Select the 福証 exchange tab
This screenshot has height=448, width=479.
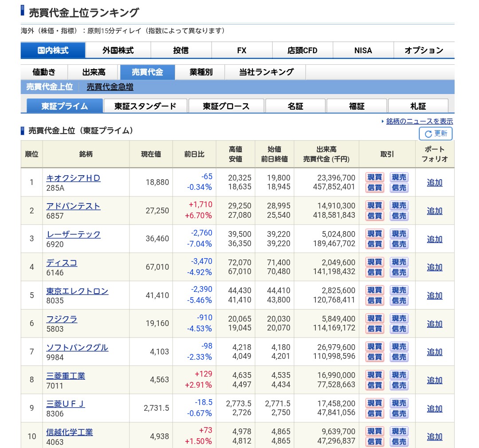357,106
